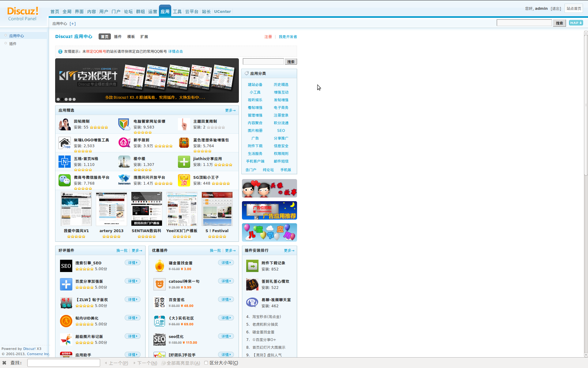Expand 更多 in 应用精选 section
The height and width of the screenshot is (368, 588).
pos(230,110)
